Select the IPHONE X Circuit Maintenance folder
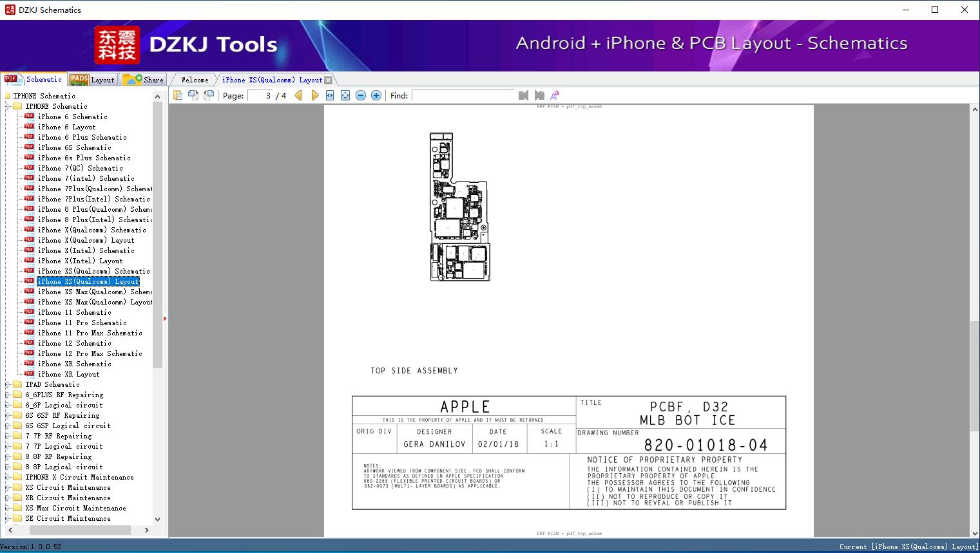980x553 pixels. (79, 477)
